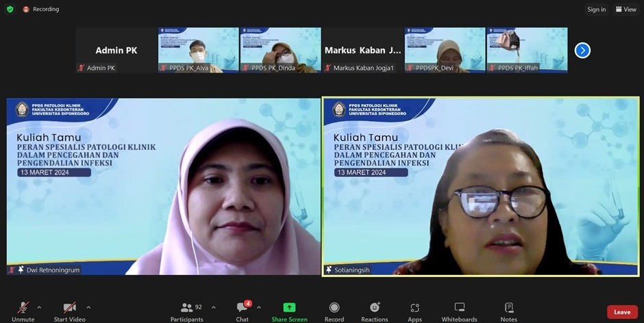Open the Participants panel

(x=187, y=308)
